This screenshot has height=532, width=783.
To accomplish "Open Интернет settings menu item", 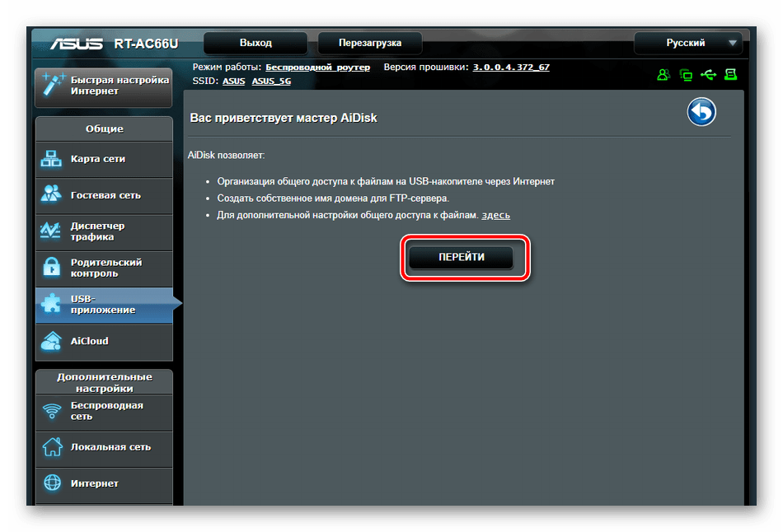I will (x=104, y=484).
